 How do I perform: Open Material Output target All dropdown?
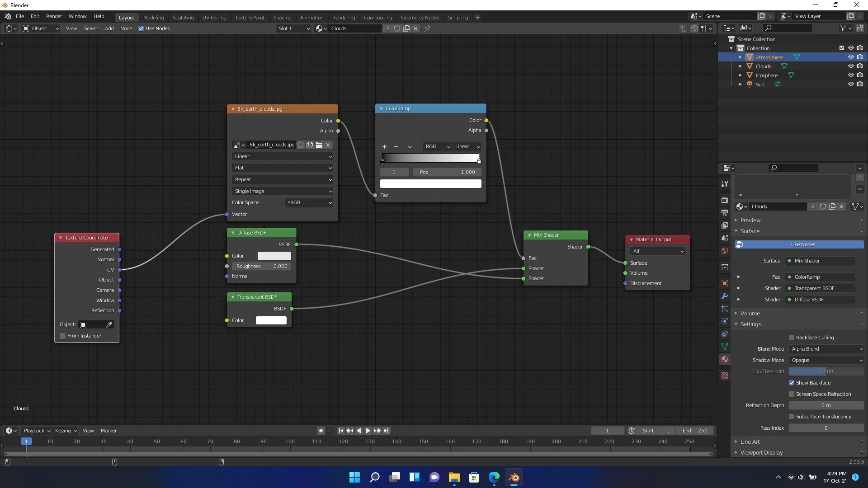pyautogui.click(x=658, y=251)
